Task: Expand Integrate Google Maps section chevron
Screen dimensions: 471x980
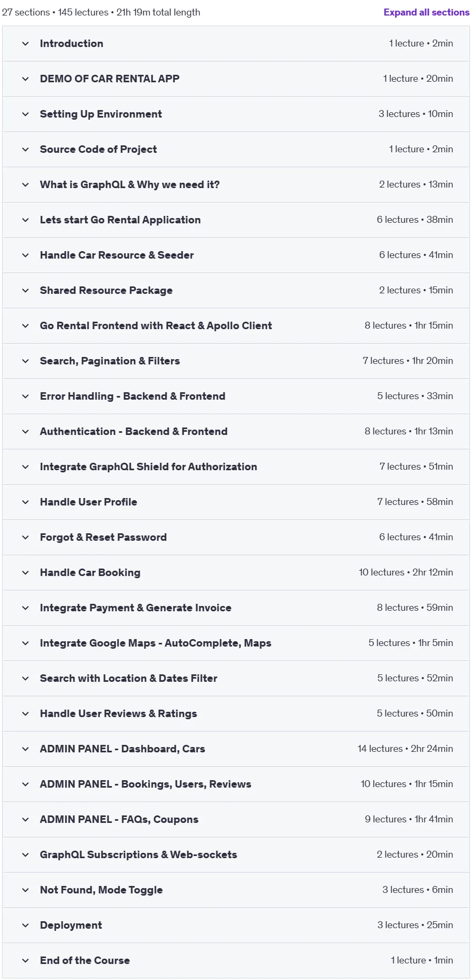Action: 25,643
